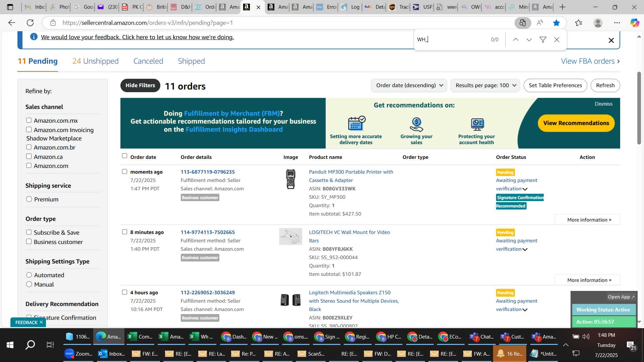Screen dimensions: 644x362
Task: Click the Panduit MP300 product thumbnail
Action: [290, 179]
